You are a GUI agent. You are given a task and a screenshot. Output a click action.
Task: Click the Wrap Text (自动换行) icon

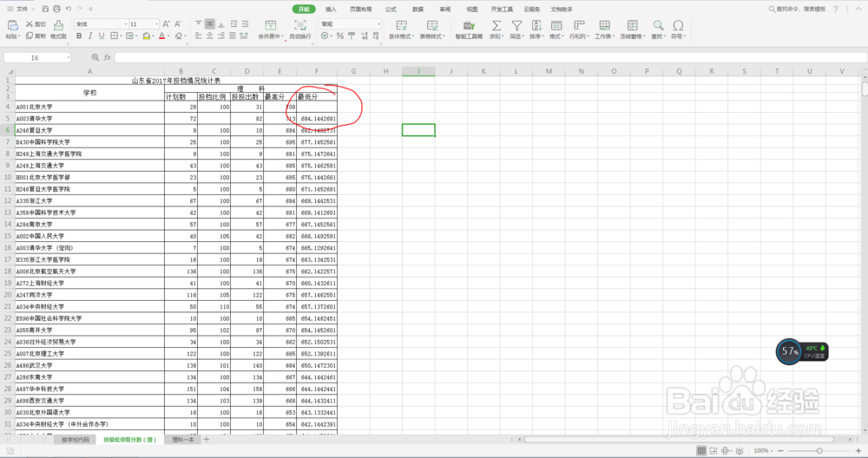[x=300, y=25]
